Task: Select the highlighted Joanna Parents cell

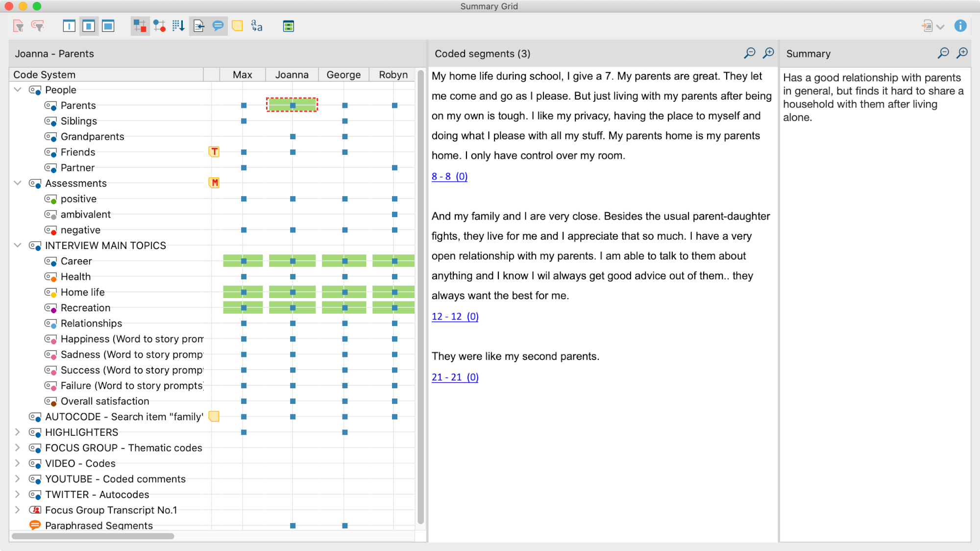Action: click(x=293, y=105)
